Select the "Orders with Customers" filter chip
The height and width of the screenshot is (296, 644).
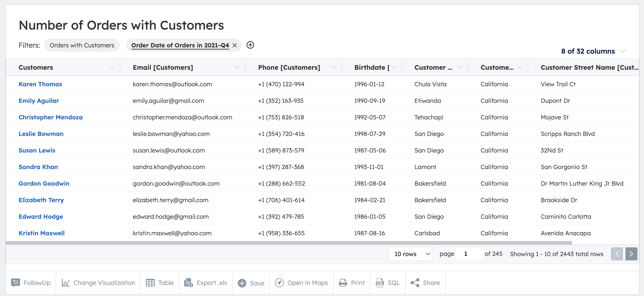point(82,45)
